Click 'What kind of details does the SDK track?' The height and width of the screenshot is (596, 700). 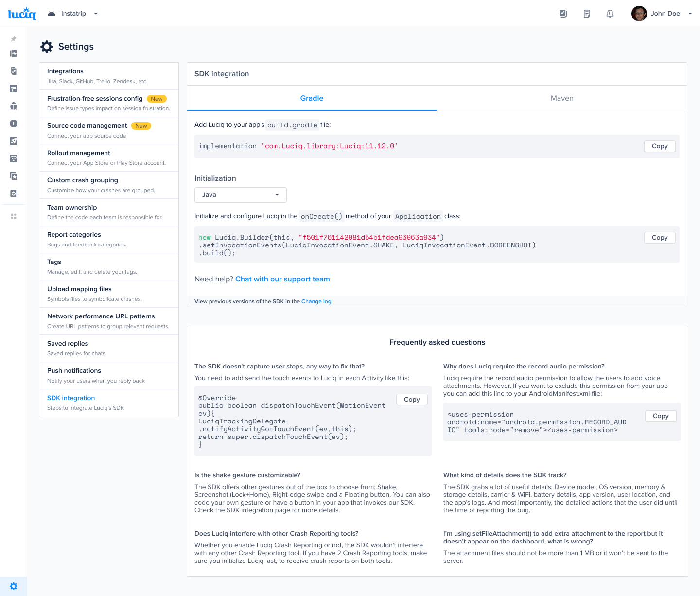[x=505, y=475]
